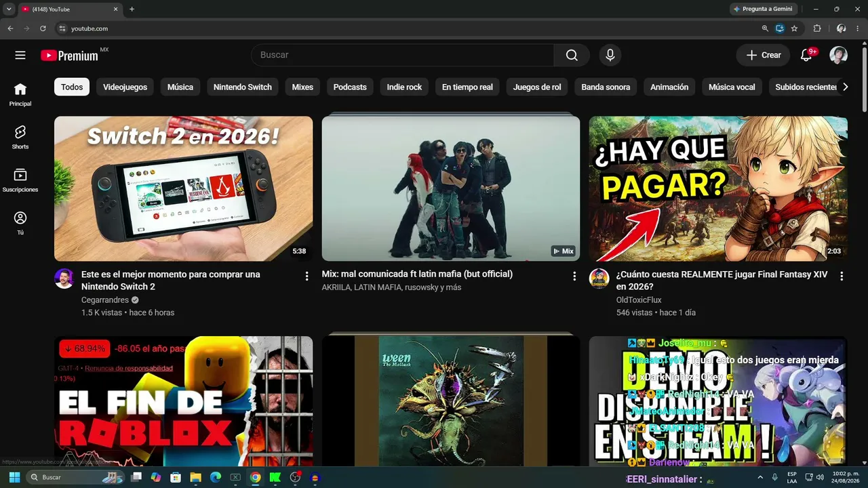
Task: Click the YouTube search input field
Action: click(x=403, y=55)
